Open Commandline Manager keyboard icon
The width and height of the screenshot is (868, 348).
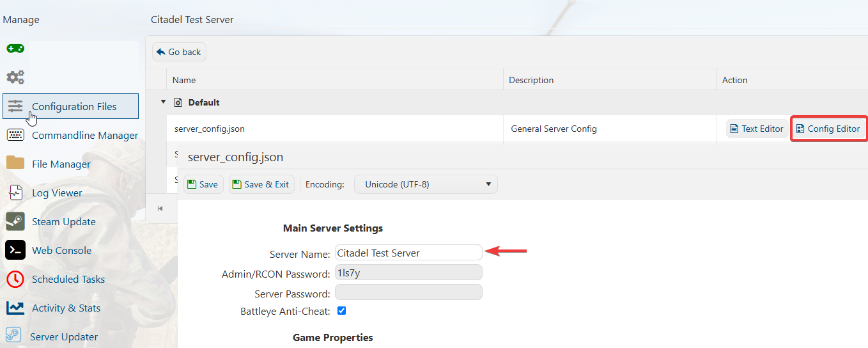(15, 135)
